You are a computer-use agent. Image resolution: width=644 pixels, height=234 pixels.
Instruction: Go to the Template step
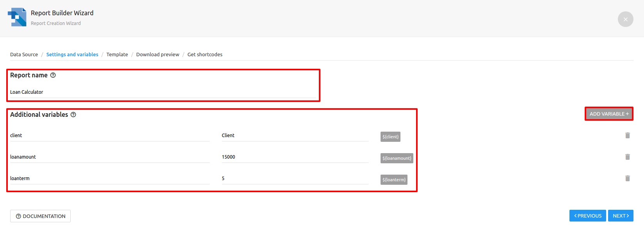pyautogui.click(x=117, y=54)
